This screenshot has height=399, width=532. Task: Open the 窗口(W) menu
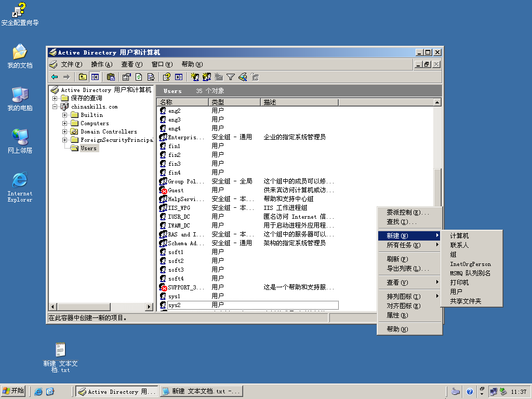coord(162,64)
